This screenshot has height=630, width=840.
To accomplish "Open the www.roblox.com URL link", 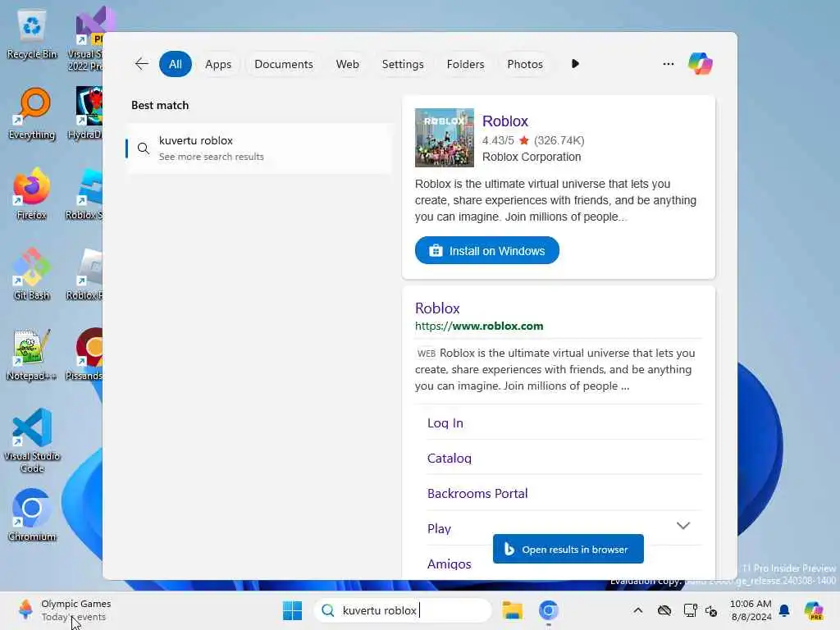I will coord(479,326).
